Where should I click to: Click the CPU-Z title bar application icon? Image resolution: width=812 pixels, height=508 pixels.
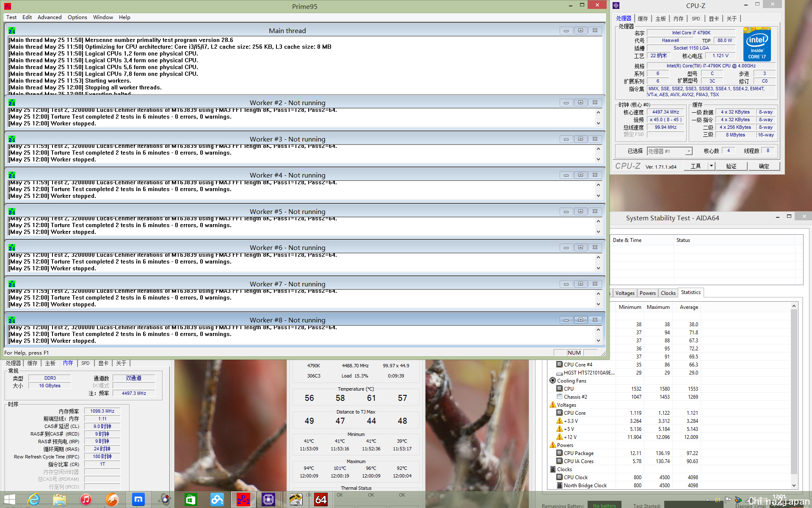coord(616,6)
